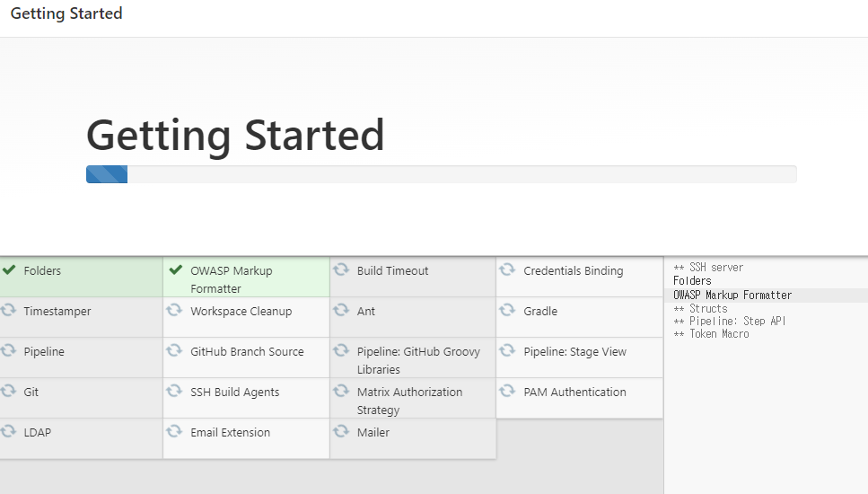Select the Ant plugin label
This screenshot has width=868, height=494.
[x=366, y=312]
